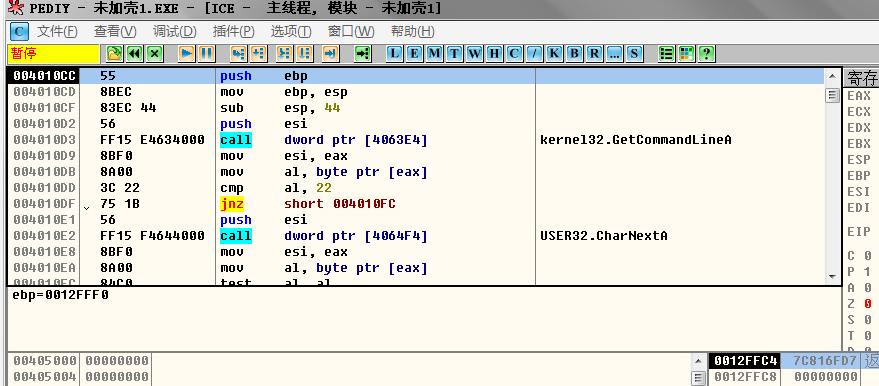Click disassembly scrollbar down arrow

point(832,277)
